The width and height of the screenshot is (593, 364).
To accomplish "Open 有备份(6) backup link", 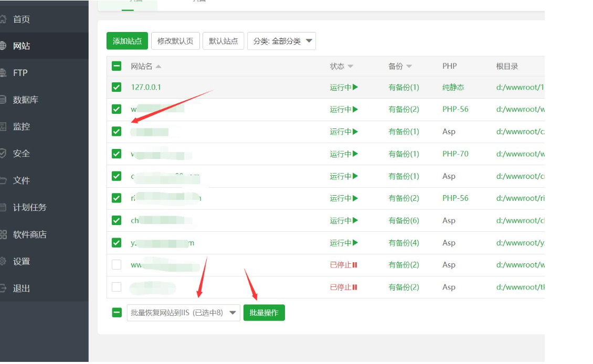I will pyautogui.click(x=404, y=220).
